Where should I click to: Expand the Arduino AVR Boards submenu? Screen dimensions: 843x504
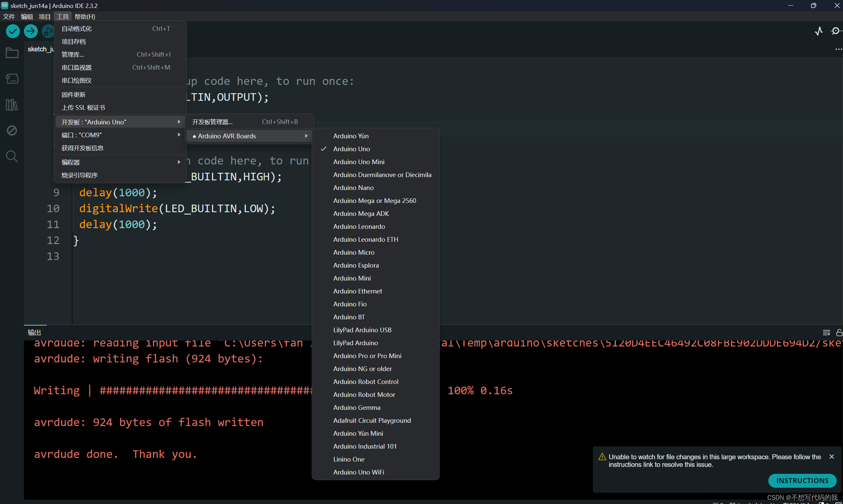(249, 136)
